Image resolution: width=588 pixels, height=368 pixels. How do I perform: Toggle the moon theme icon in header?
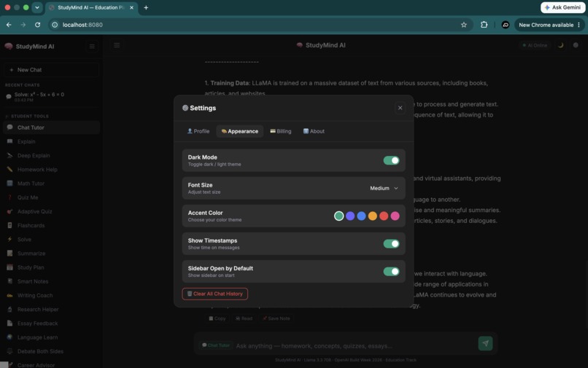coord(560,45)
